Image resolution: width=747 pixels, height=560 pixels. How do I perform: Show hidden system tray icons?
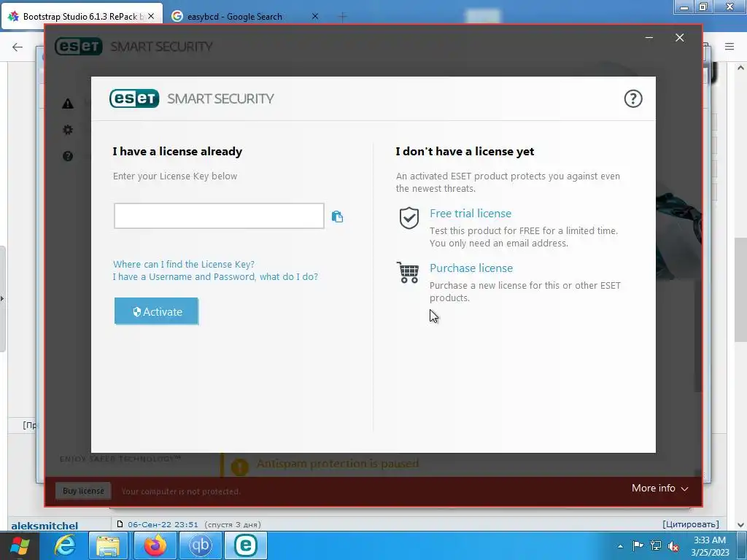coord(620,546)
